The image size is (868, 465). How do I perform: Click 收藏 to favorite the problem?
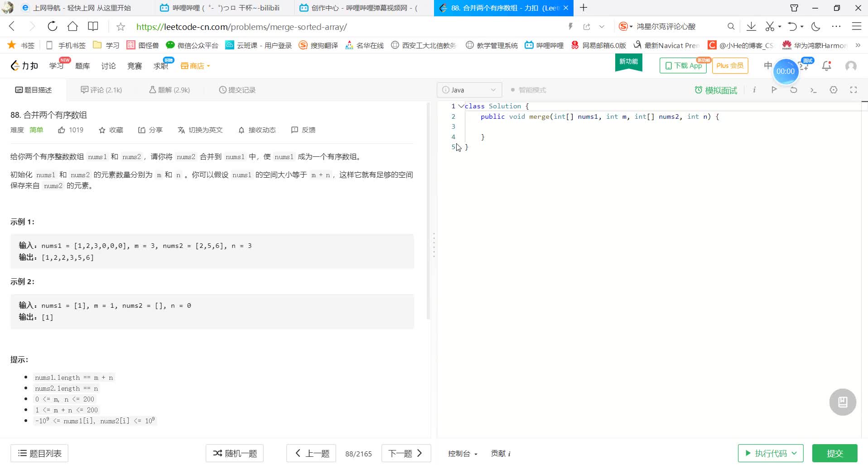(111, 130)
